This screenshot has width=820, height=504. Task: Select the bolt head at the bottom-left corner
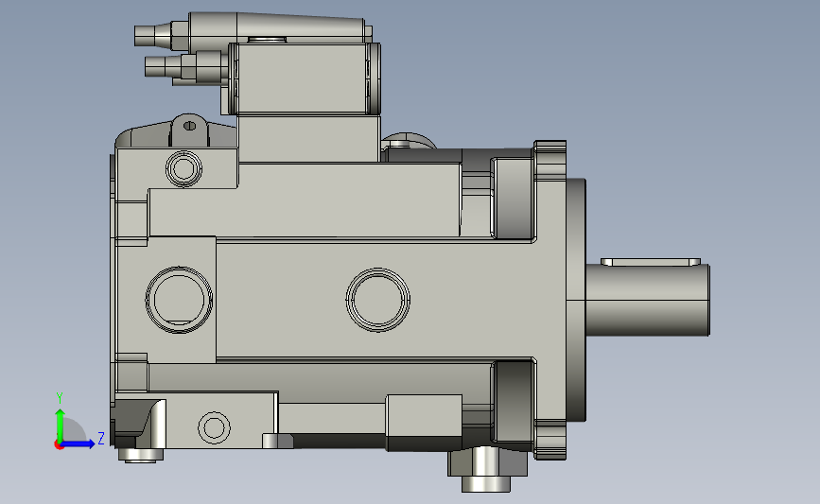coord(140,455)
